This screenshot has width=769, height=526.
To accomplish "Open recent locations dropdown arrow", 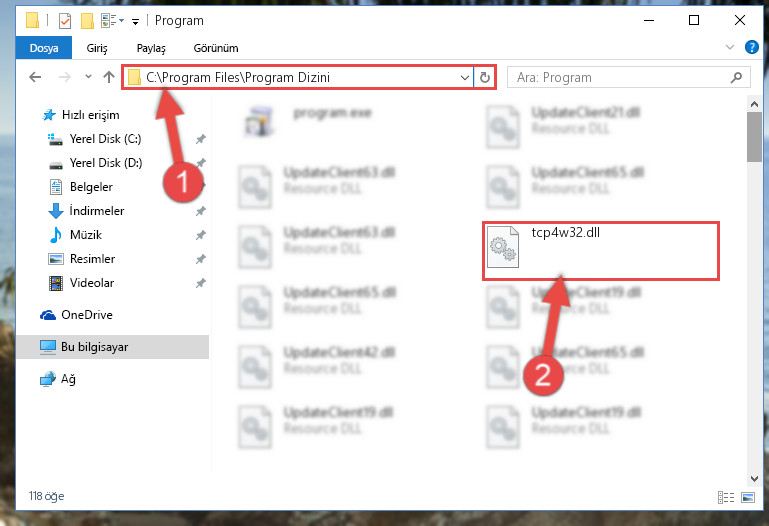I will coord(88,76).
